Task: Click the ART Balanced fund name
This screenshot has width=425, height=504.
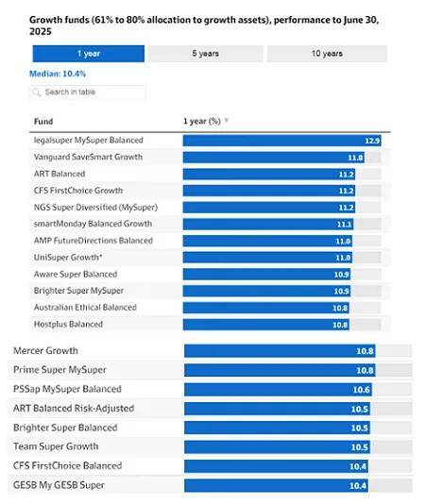Action: [59, 174]
